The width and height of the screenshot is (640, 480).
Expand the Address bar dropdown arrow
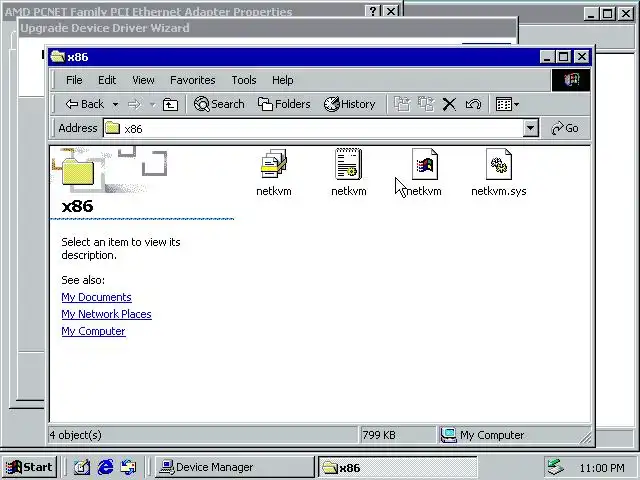530,129
